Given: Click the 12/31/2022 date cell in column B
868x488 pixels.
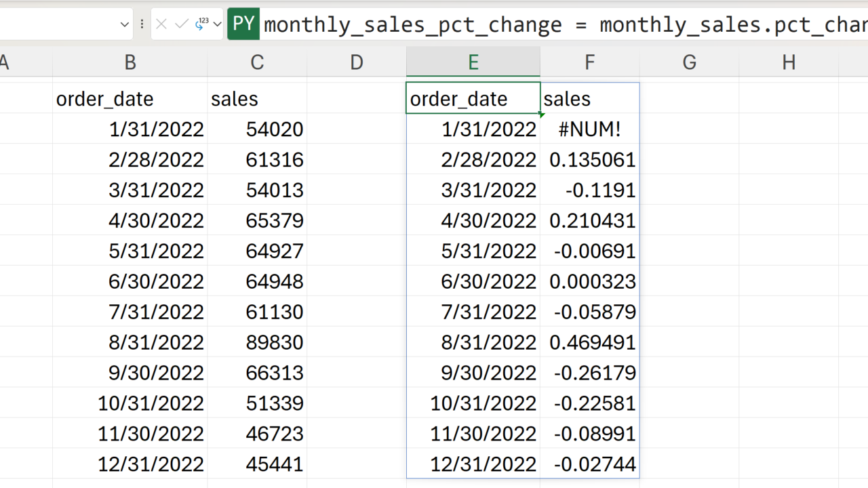Looking at the screenshot, I should 130,464.
